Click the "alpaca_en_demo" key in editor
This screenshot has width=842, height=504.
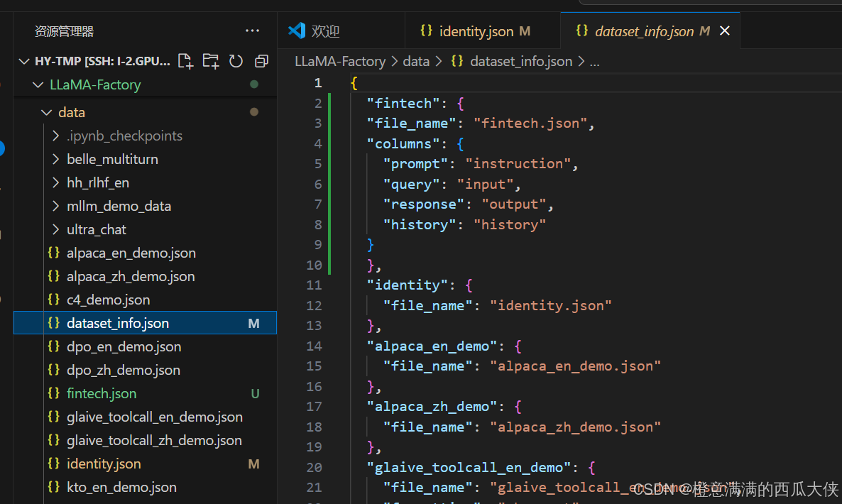432,346
